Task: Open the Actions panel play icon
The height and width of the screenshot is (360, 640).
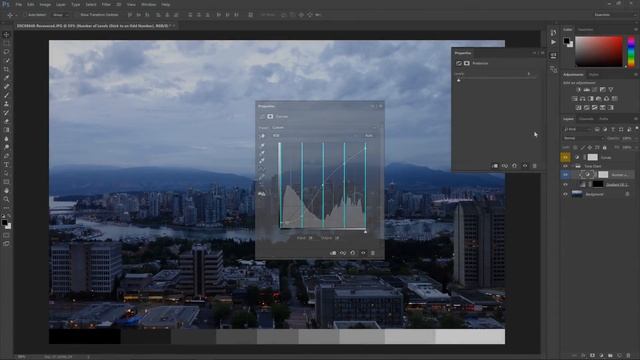Action: coord(553,42)
